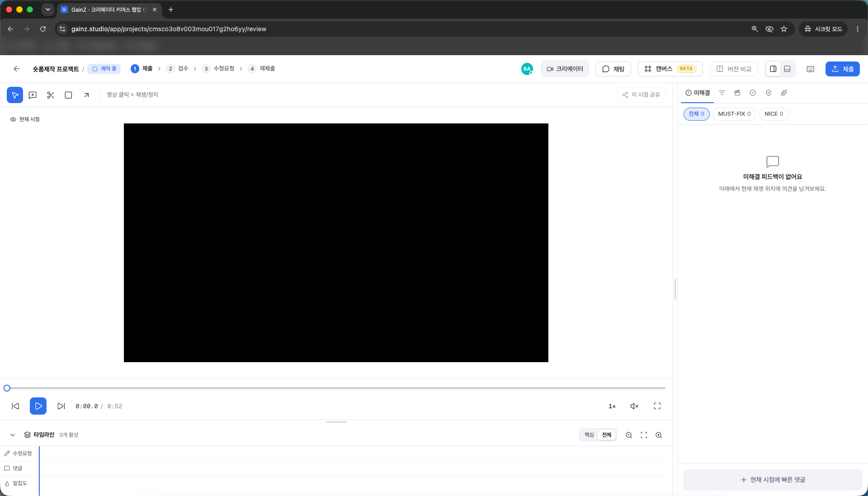Open keyboard shortcuts panel icon

(x=811, y=69)
